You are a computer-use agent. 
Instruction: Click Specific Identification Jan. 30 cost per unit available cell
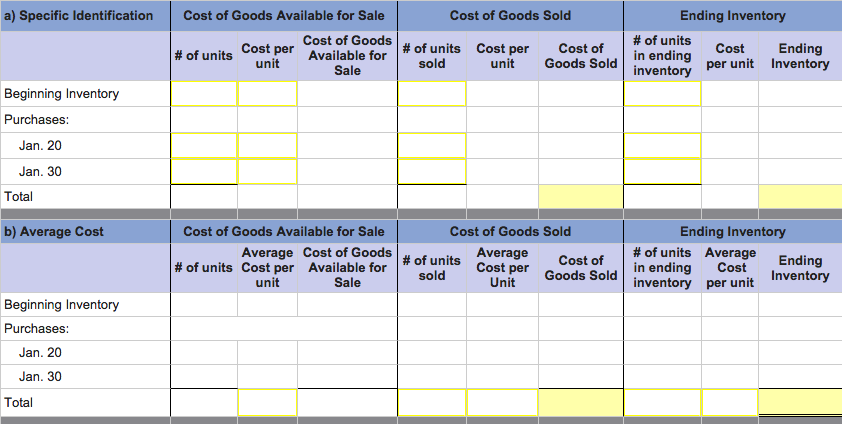pos(268,172)
